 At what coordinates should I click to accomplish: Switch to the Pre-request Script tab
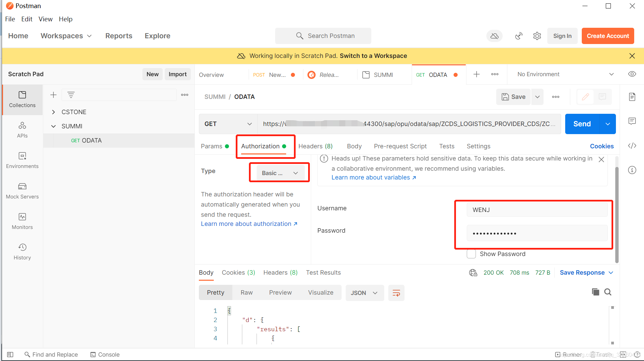pyautogui.click(x=400, y=146)
